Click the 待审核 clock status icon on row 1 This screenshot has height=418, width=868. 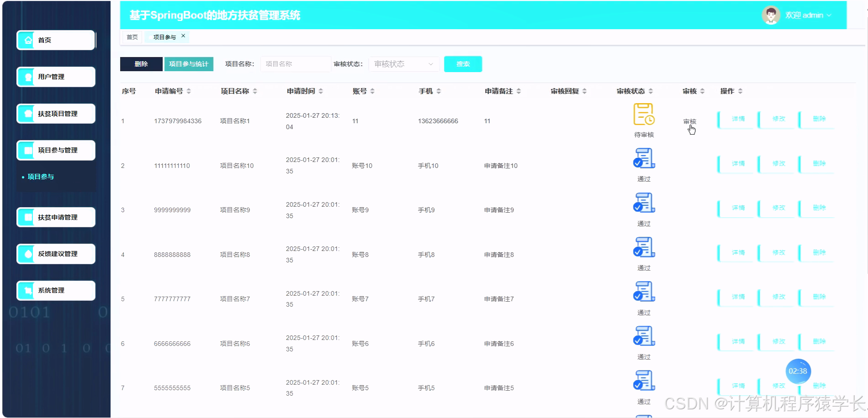point(643,115)
